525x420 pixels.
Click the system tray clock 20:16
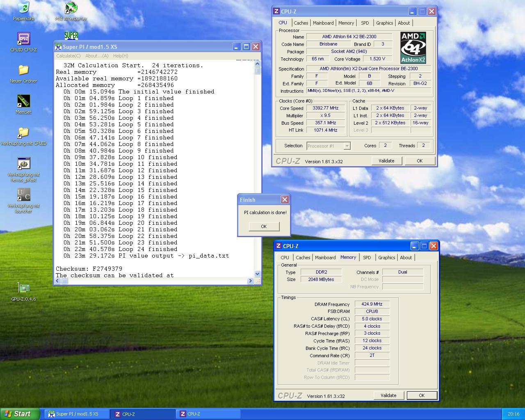click(x=513, y=414)
